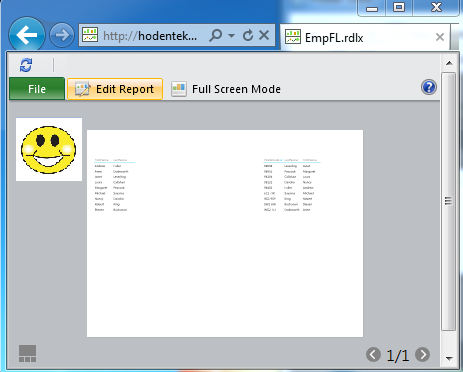This screenshot has height=372, width=463.
Task: Click the Edit Report pencil icon
Action: tap(83, 89)
